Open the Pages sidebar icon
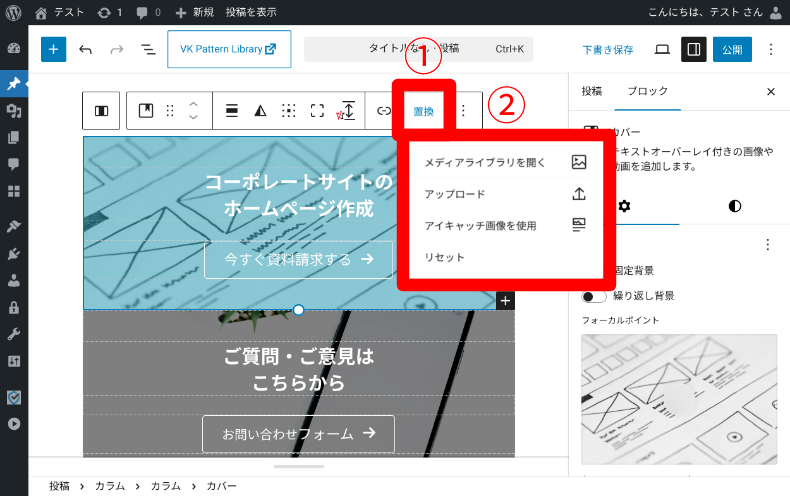Screen dimensions: 790x496 click(14, 137)
